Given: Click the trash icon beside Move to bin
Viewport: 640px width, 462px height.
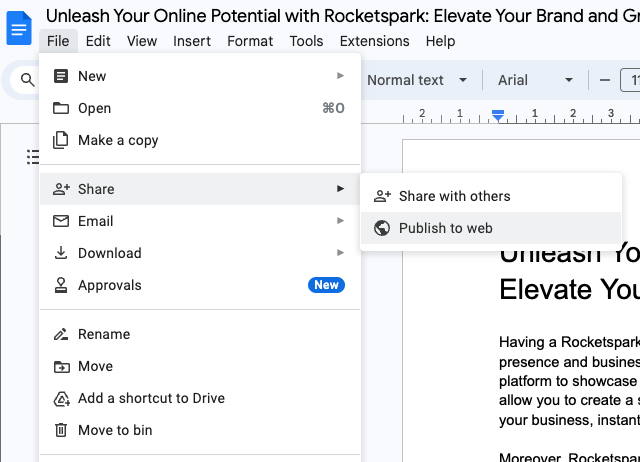Looking at the screenshot, I should tap(61, 430).
